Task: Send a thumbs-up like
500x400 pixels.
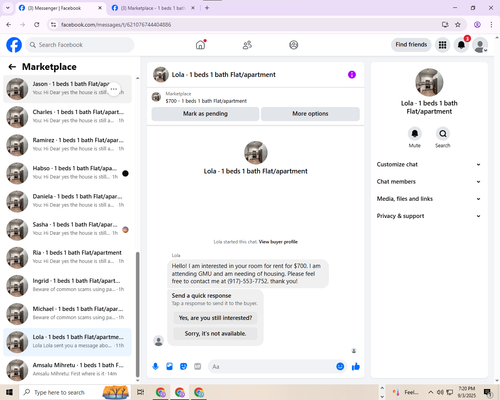Action: [356, 367]
